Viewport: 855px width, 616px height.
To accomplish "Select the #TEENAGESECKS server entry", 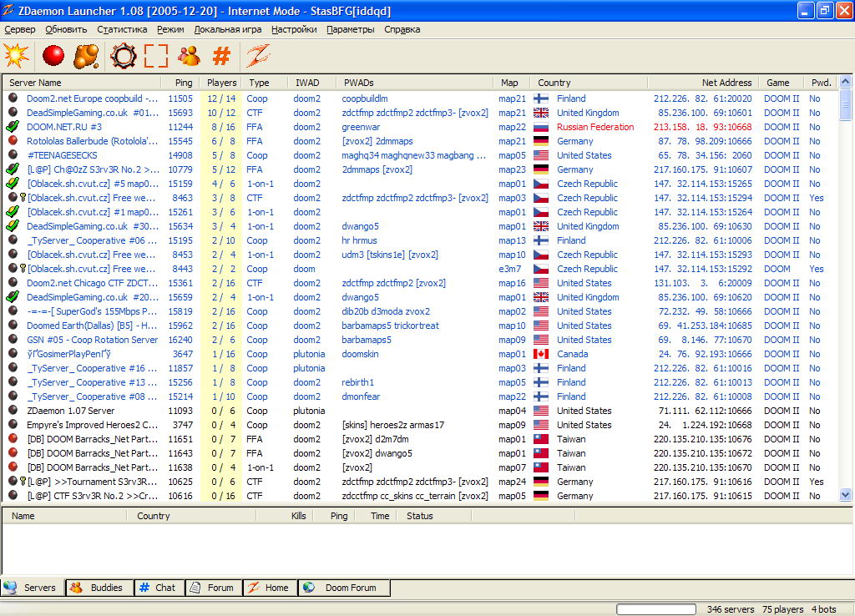I will [x=62, y=155].
